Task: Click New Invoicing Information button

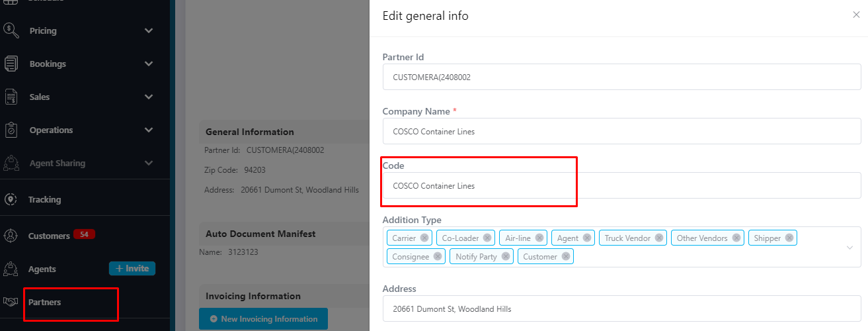Action: click(263, 319)
